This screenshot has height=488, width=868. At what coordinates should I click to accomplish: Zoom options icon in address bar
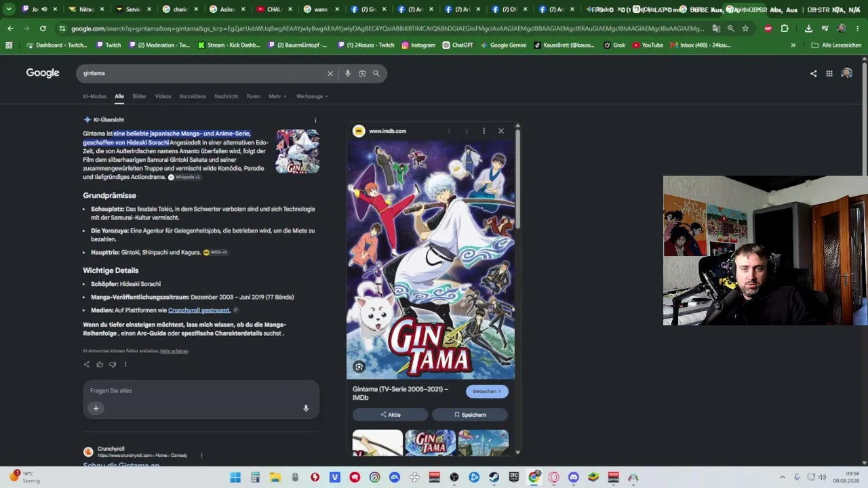point(730,28)
